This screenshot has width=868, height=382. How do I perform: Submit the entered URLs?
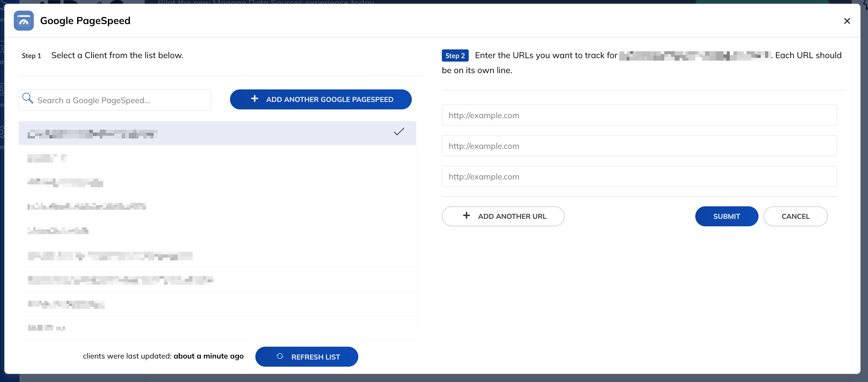pyautogui.click(x=727, y=216)
